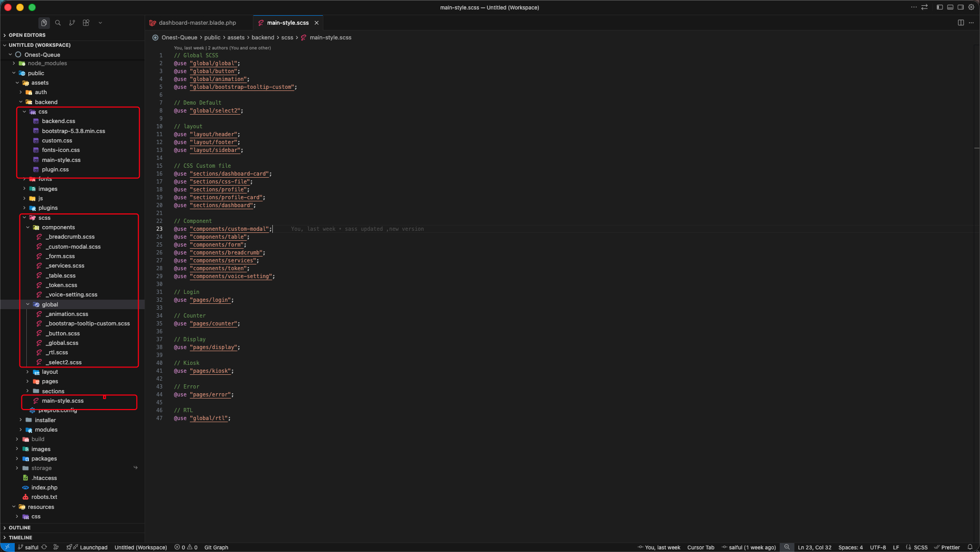This screenshot has height=552, width=980.
Task: Expand the node_modules folder
Action: (73, 63)
